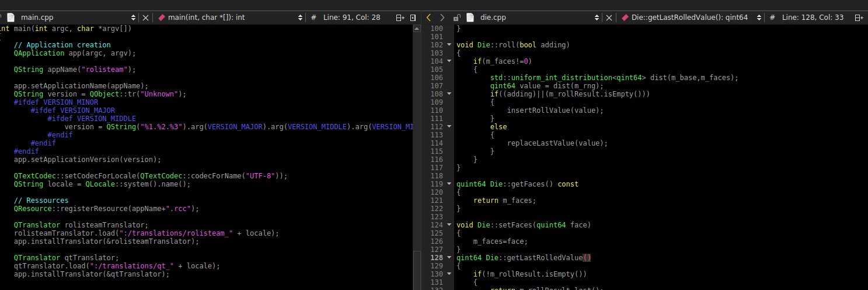
Task: Click on QResource::registerResource line
Action: [x=106, y=209]
